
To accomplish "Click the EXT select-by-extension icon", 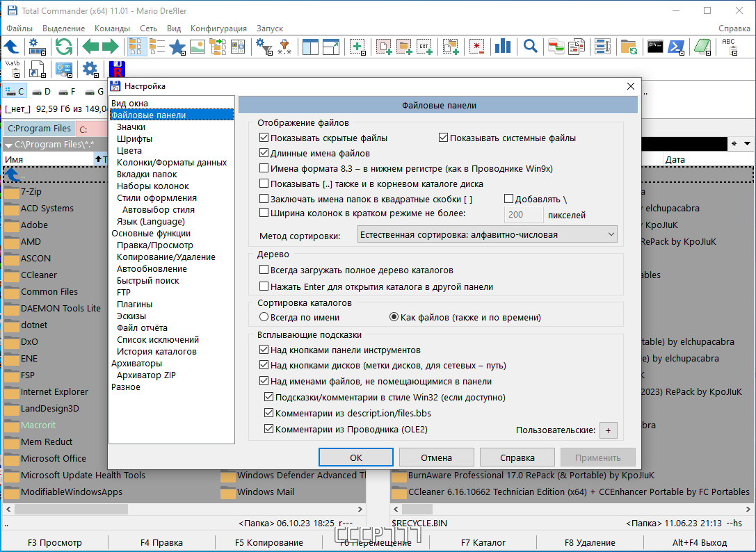I will coord(424,47).
